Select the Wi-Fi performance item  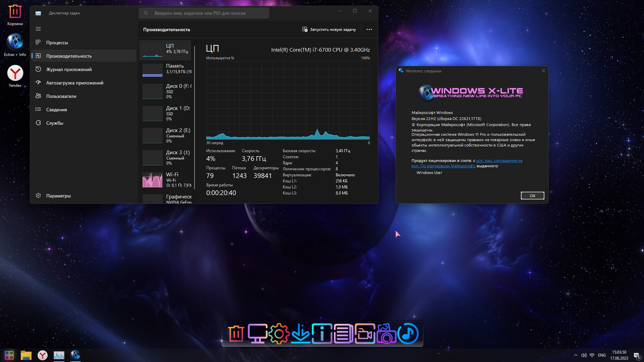[166, 180]
